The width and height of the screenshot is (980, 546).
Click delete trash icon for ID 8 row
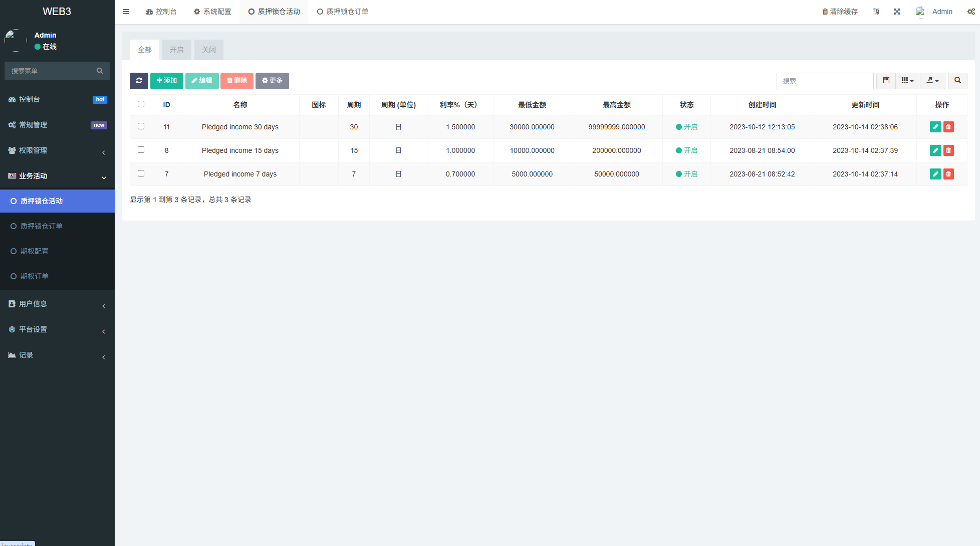coord(948,150)
